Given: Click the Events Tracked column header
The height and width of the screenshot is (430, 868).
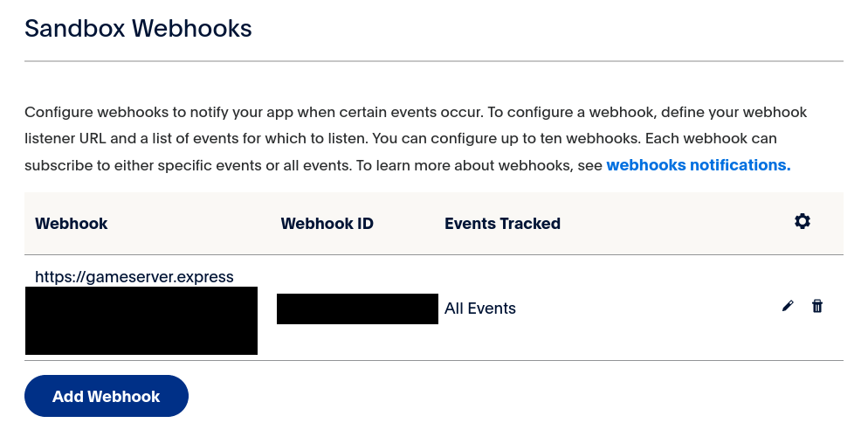Looking at the screenshot, I should click(502, 224).
